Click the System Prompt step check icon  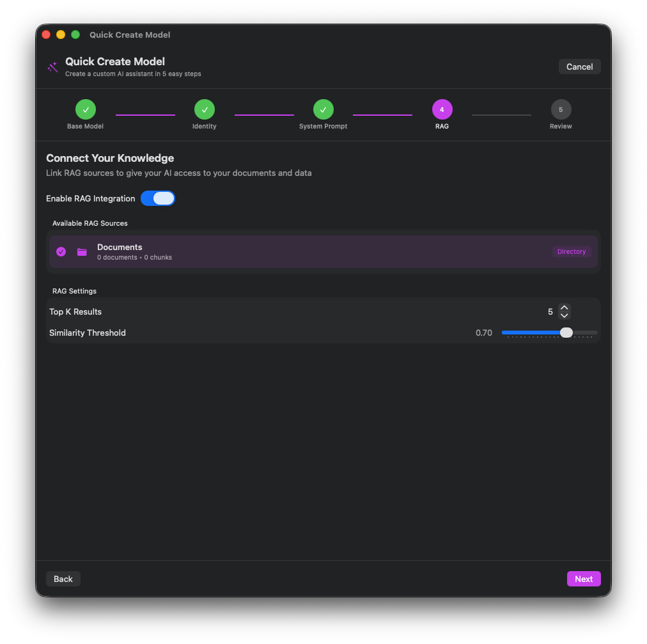[323, 109]
